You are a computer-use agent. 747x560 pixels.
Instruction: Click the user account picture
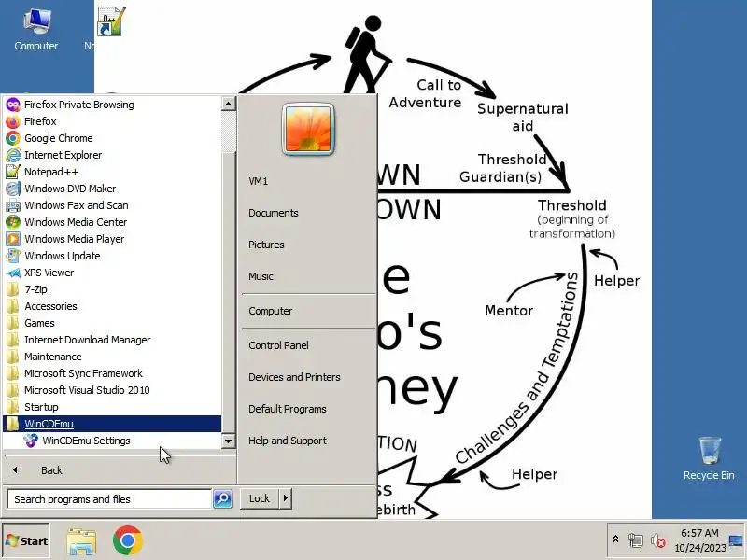pos(308,130)
